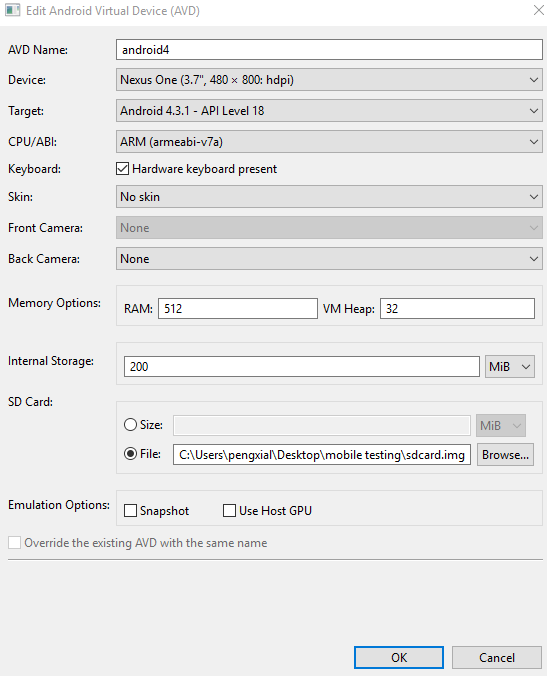Viewport: 547px width, 676px height.
Task: Uncheck Hardware keyboard present checkbox
Action: coord(122,169)
